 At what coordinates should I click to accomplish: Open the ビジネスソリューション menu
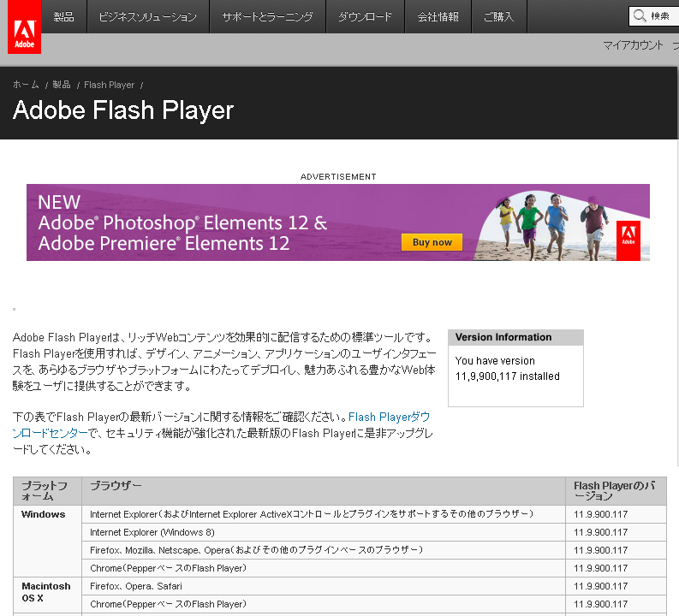(x=147, y=16)
